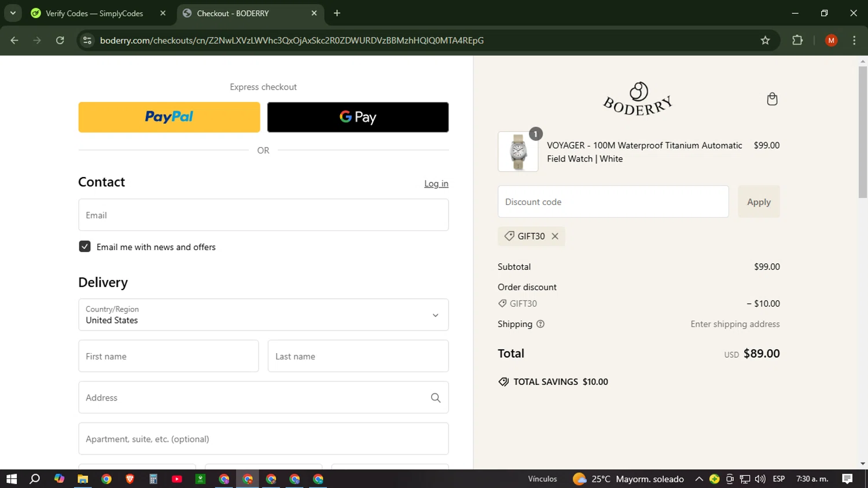
Task: Open the Chrome extensions puzzle icon
Action: [797, 41]
